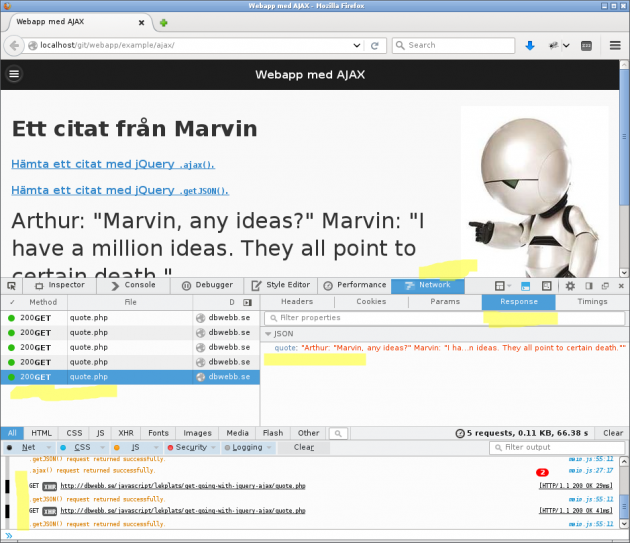Sort requests by the File column
Screen dimensions: 630x543
(130, 302)
